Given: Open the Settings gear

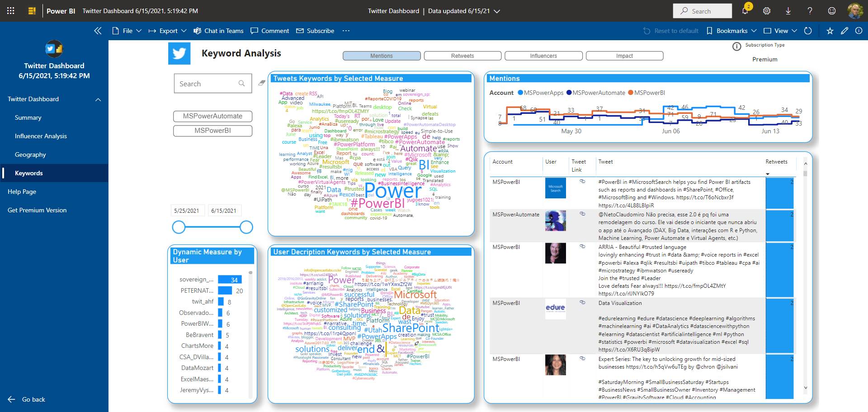Looking at the screenshot, I should (x=767, y=11).
